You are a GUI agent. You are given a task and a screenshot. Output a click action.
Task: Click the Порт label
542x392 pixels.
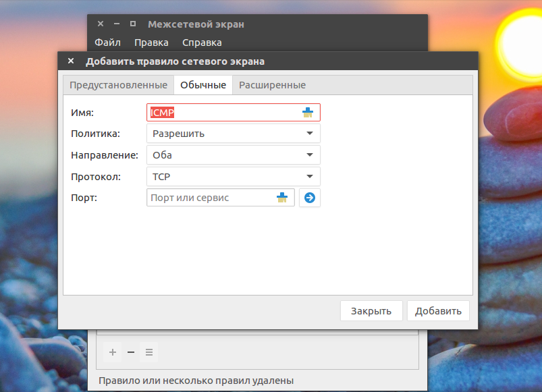(84, 198)
